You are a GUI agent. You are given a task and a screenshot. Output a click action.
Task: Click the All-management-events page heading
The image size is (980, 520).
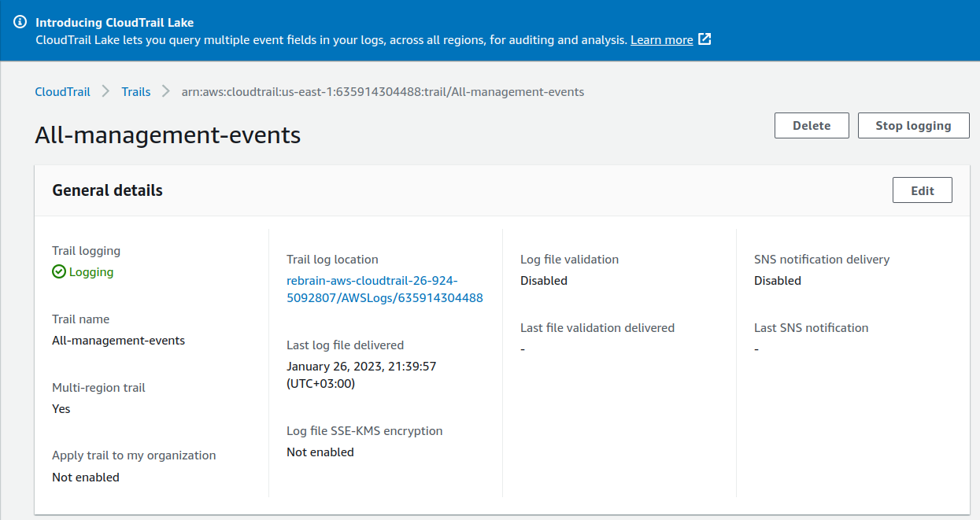(x=168, y=135)
